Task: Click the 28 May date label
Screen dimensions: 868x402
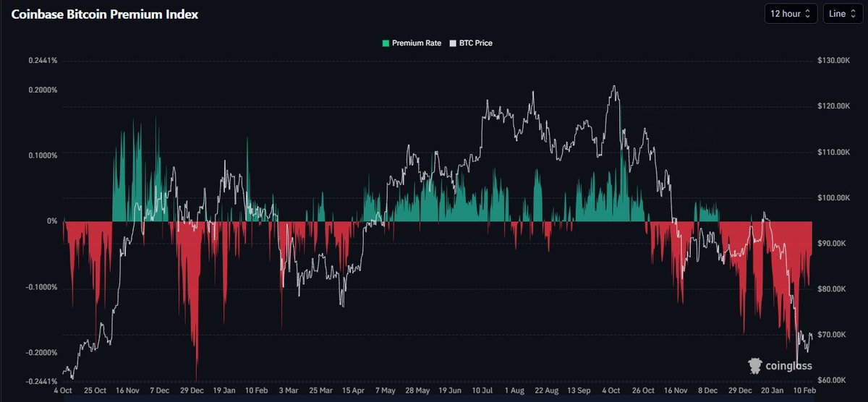Action: pyautogui.click(x=417, y=390)
